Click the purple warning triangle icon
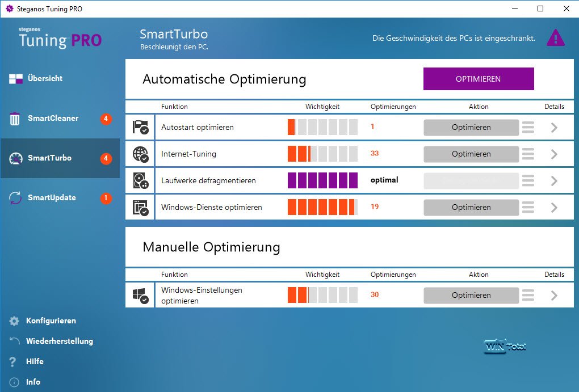Viewport: 579px width, 392px height. tap(555, 38)
